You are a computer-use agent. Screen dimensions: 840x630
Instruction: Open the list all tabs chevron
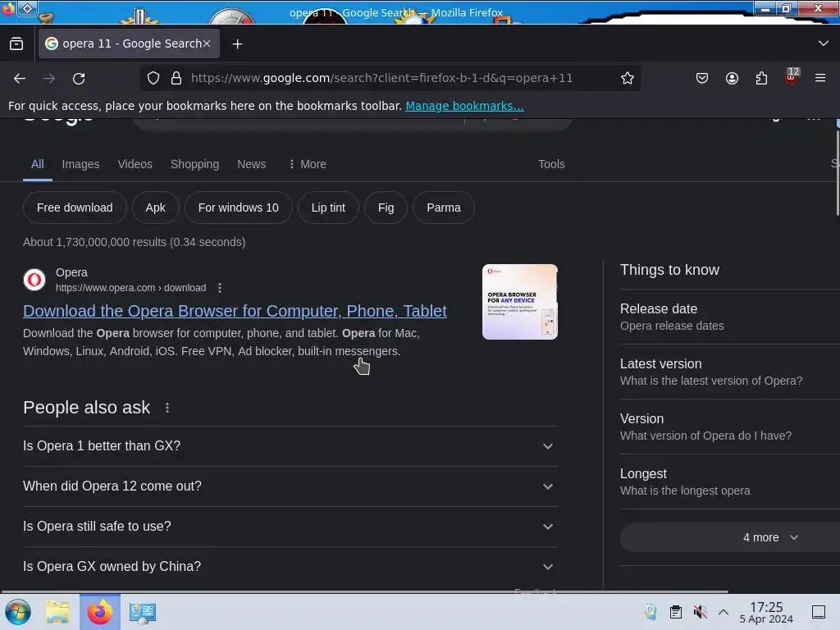point(824,43)
